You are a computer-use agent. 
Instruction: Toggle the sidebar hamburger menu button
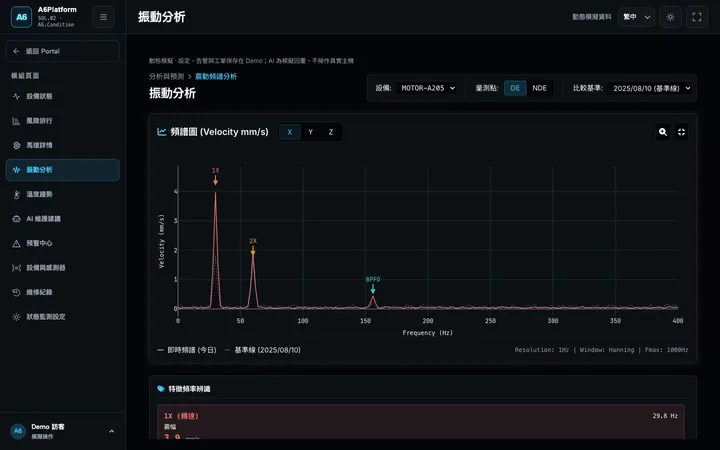(103, 17)
